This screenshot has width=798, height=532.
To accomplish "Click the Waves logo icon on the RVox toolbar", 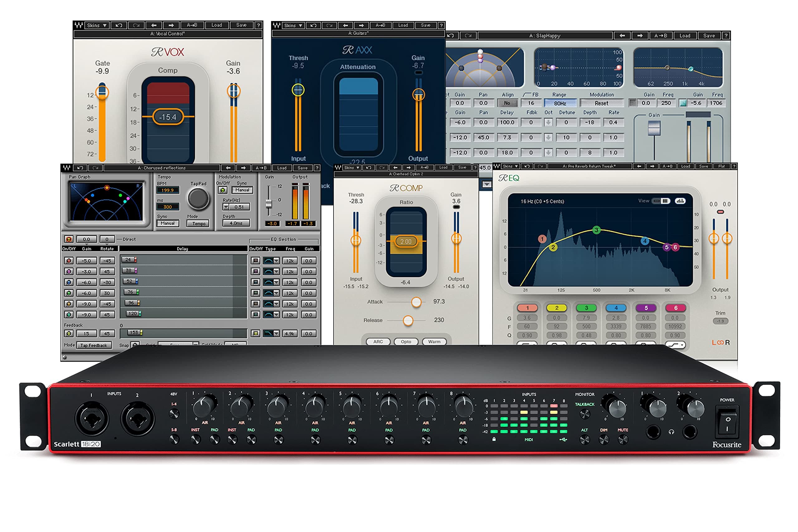I will click(x=79, y=26).
